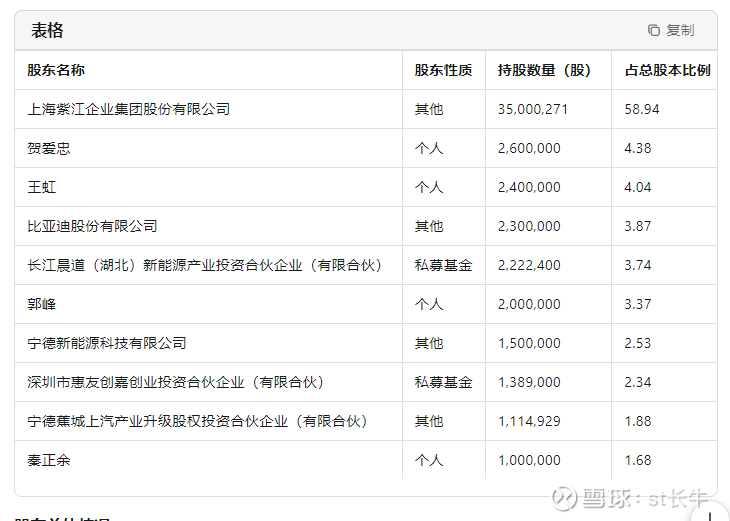Viewport: 730px width, 521px height.
Task: Click share count 1,000,000
Action: [529, 461]
